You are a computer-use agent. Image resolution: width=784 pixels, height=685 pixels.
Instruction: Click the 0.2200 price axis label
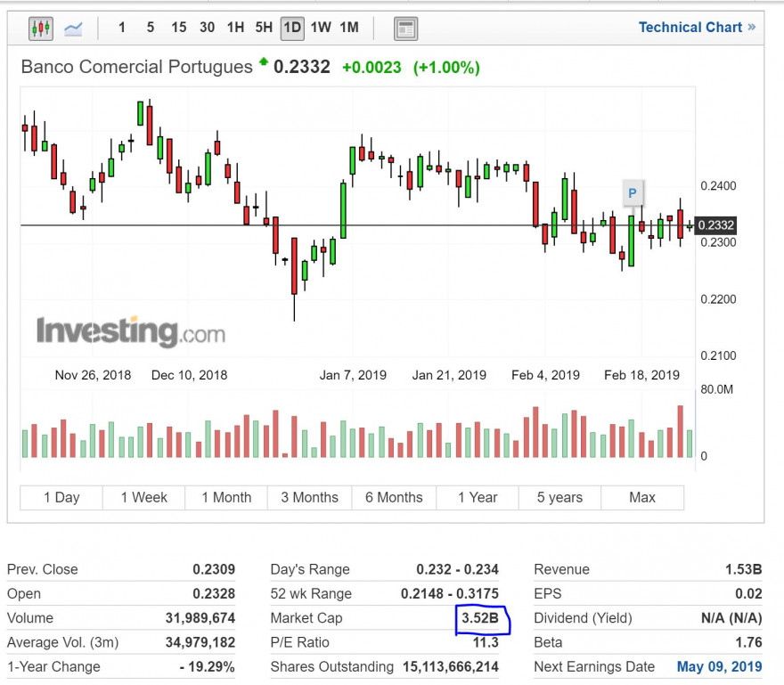click(x=718, y=299)
